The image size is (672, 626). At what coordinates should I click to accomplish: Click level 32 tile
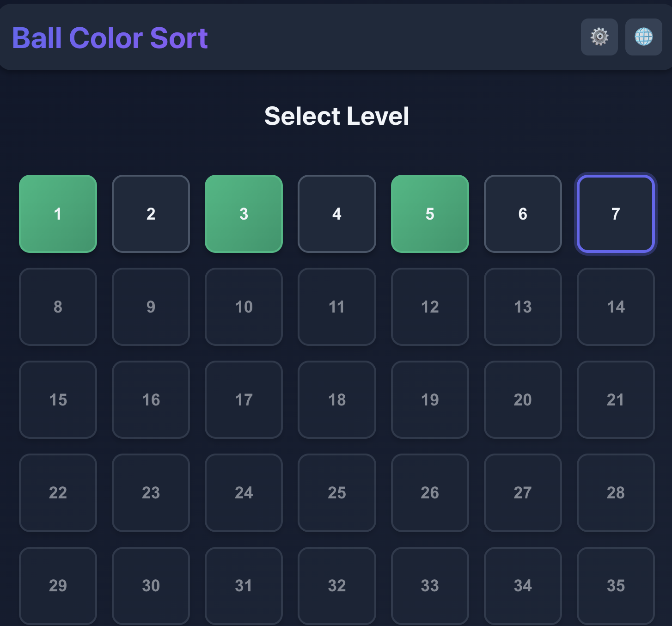[x=336, y=585]
